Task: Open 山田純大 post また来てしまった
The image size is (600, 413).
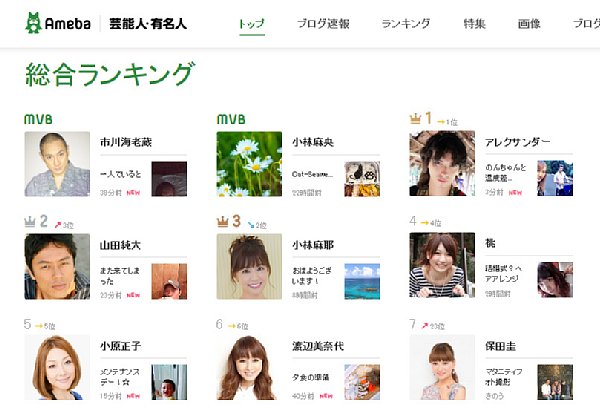Action: point(120,276)
